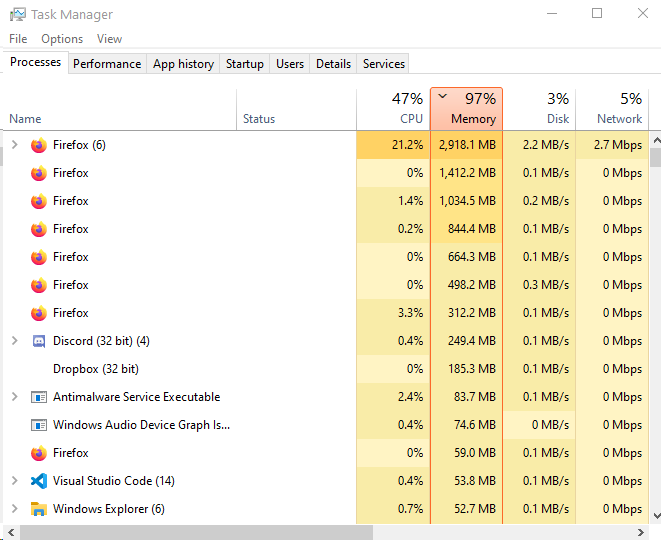The height and width of the screenshot is (540, 661).
Task: Sort by the Status column header
Action: point(296,110)
